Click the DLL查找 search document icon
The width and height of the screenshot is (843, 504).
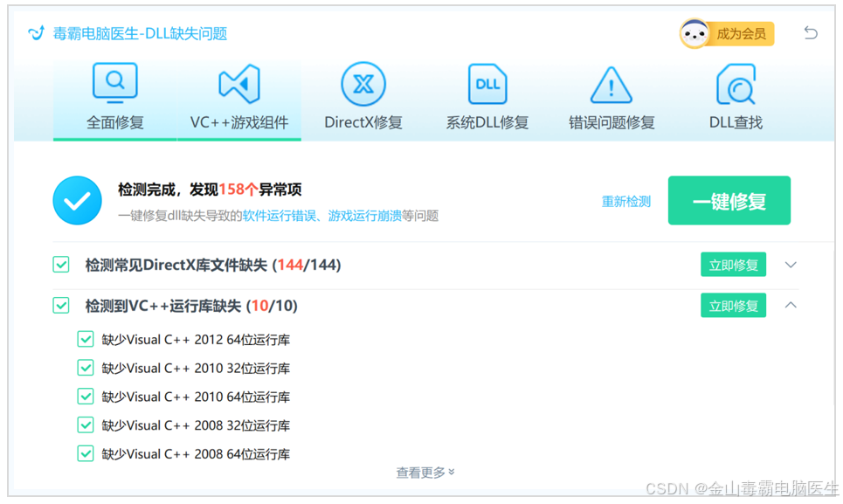(x=736, y=84)
